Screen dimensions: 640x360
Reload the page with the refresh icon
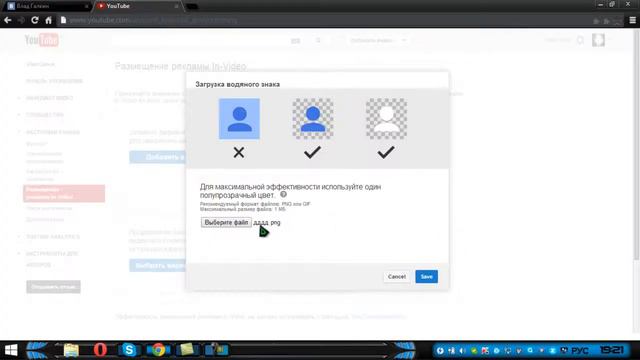click(35, 20)
